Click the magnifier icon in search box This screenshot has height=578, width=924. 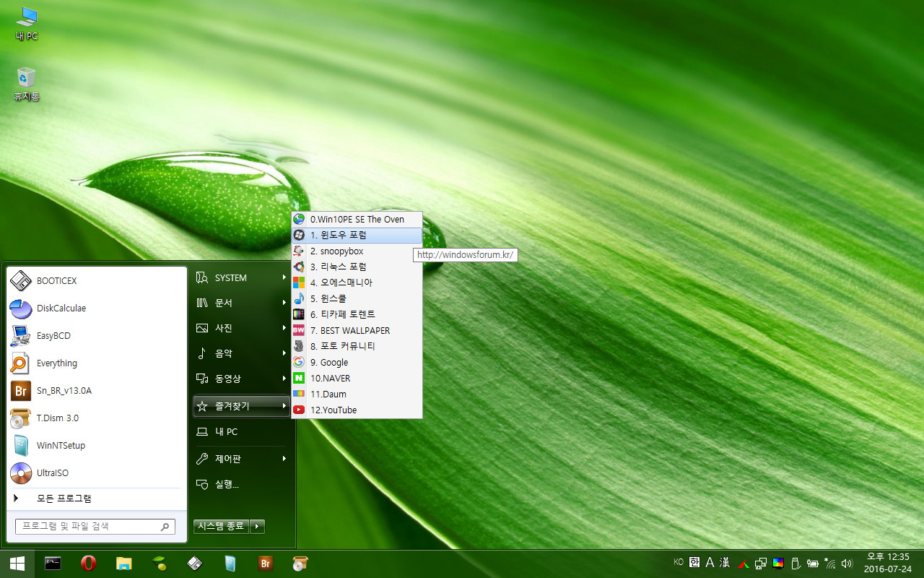pyautogui.click(x=165, y=527)
